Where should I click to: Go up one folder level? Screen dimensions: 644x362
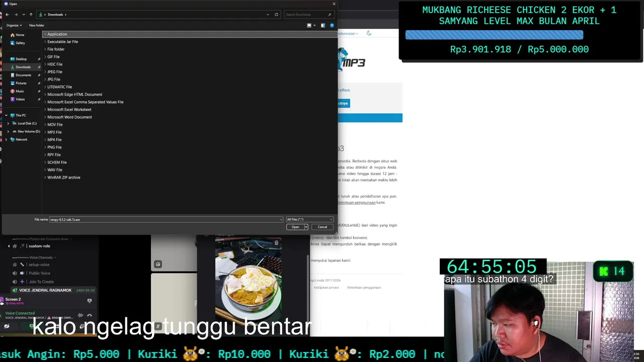coord(31,15)
